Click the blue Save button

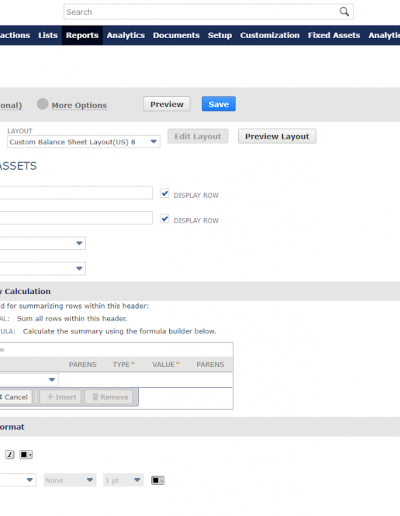219,104
